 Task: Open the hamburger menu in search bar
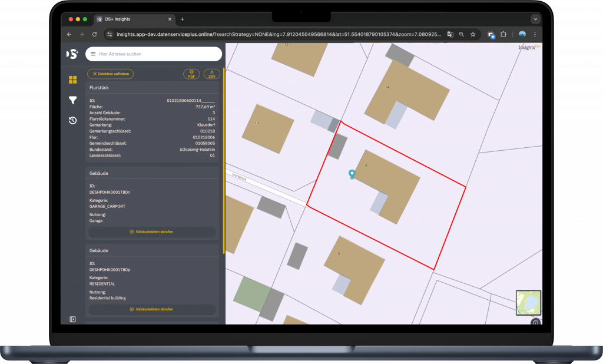(92, 54)
